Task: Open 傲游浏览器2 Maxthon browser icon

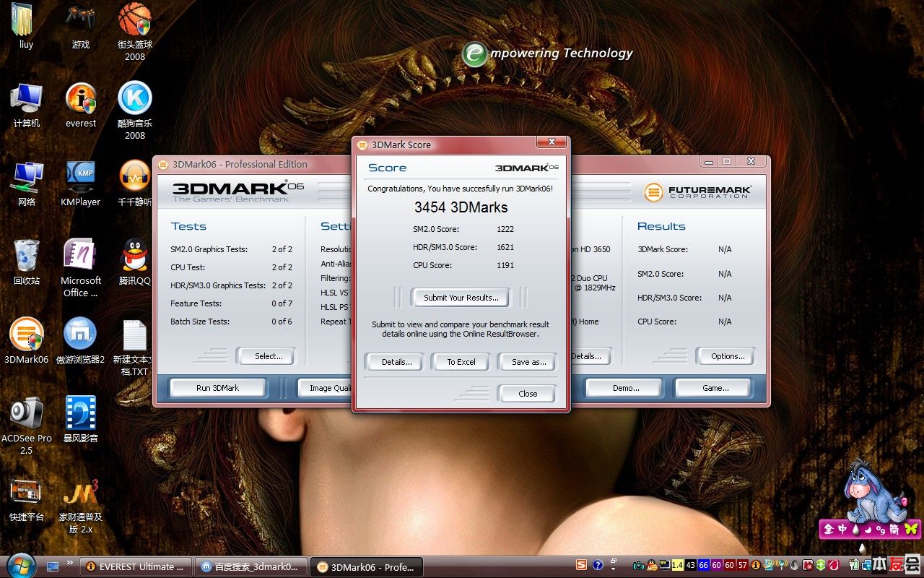Action: tap(81, 341)
